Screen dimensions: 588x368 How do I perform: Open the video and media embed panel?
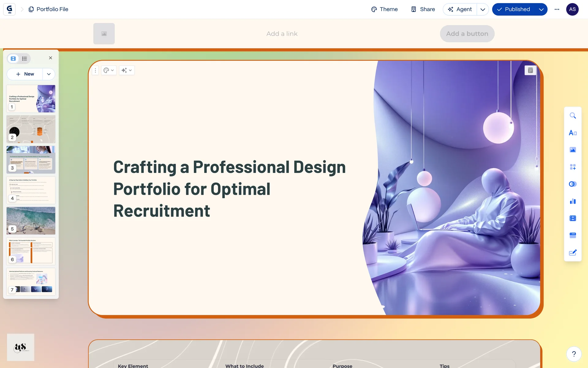point(573,218)
